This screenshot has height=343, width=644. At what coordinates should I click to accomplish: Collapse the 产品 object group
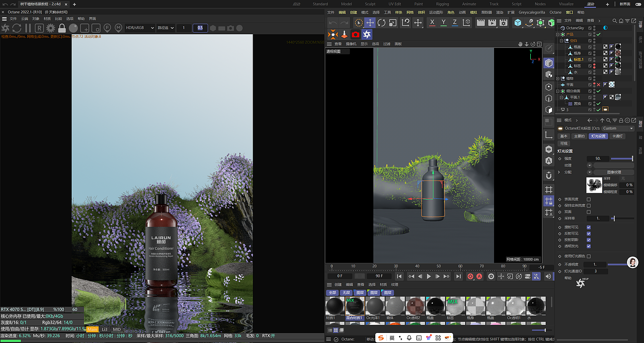(x=557, y=34)
